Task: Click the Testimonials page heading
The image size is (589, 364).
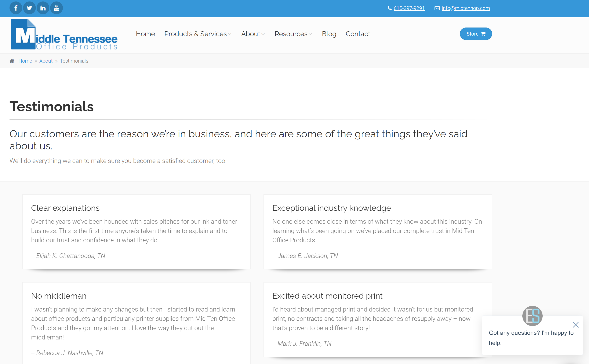Action: pyautogui.click(x=51, y=106)
